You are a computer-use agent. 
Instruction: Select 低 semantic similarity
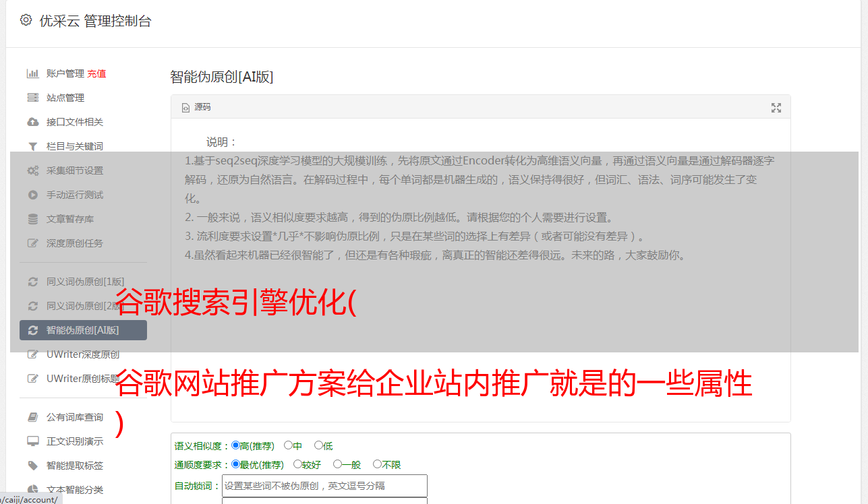[318, 445]
